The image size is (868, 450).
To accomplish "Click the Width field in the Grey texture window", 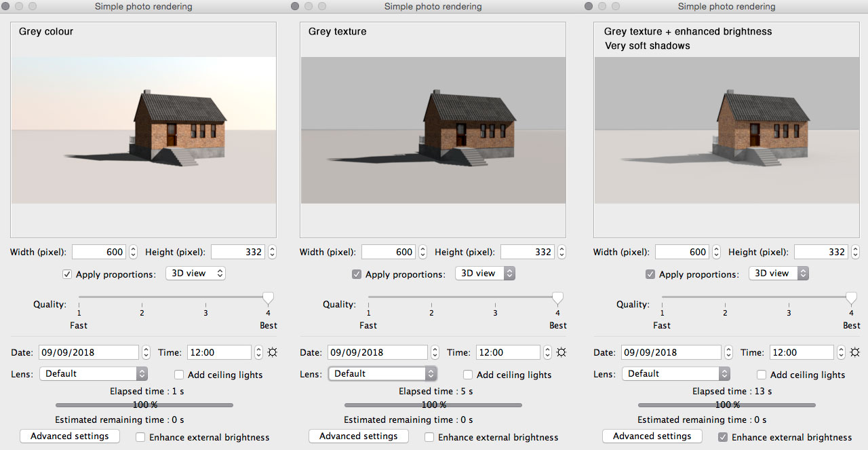I will (x=389, y=252).
